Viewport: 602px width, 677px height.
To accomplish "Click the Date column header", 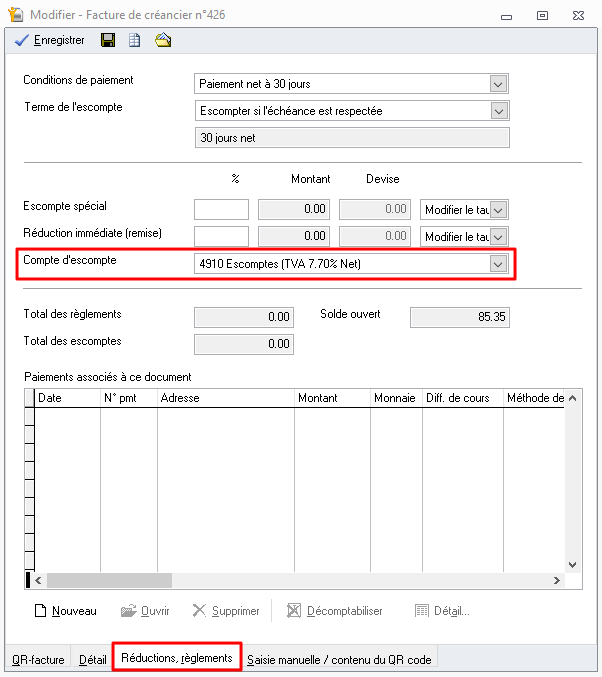I will point(66,398).
